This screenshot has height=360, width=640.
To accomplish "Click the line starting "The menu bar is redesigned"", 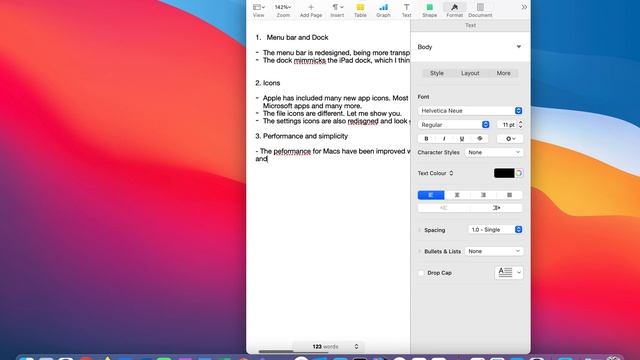I will tap(336, 53).
